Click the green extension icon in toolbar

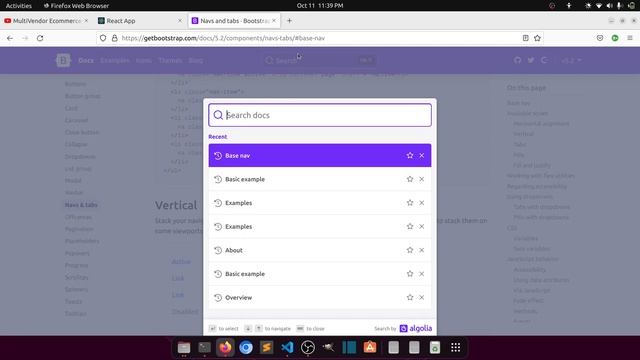tap(615, 38)
